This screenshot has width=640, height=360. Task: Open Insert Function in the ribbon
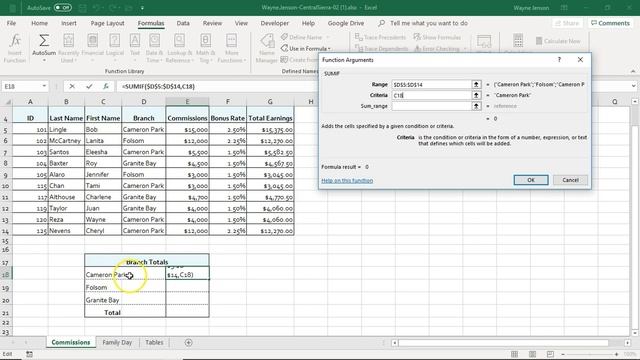pos(15,48)
